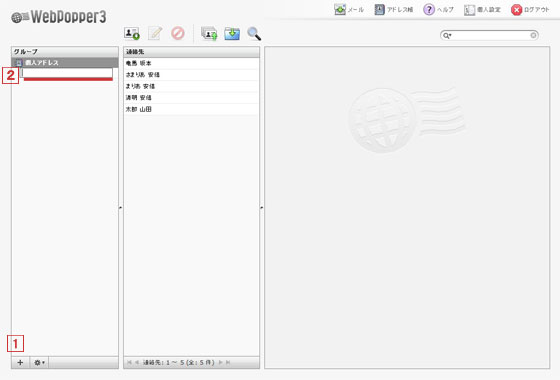Jump to first page of contacts
The image size is (560, 380).
129,362
